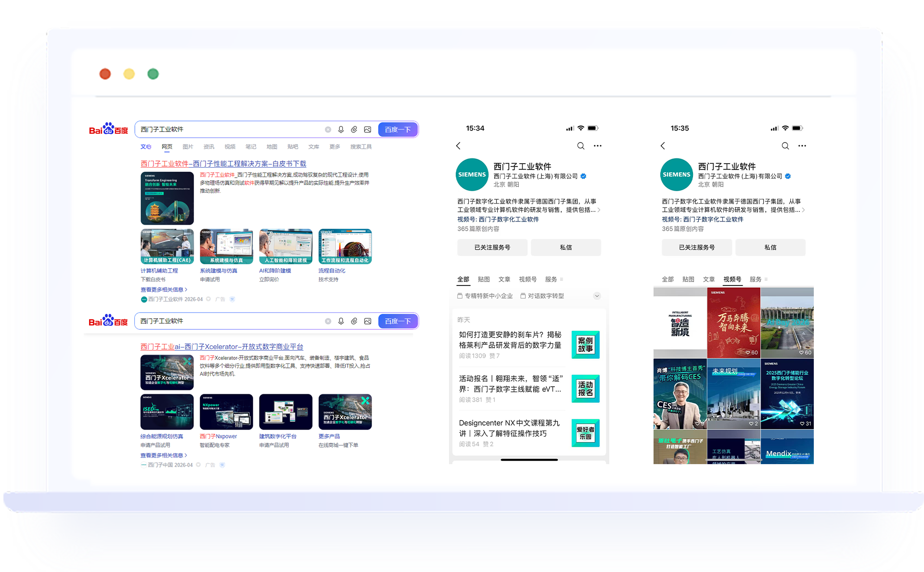Select the 文章 tab on the 15:34 phone screen

point(504,279)
